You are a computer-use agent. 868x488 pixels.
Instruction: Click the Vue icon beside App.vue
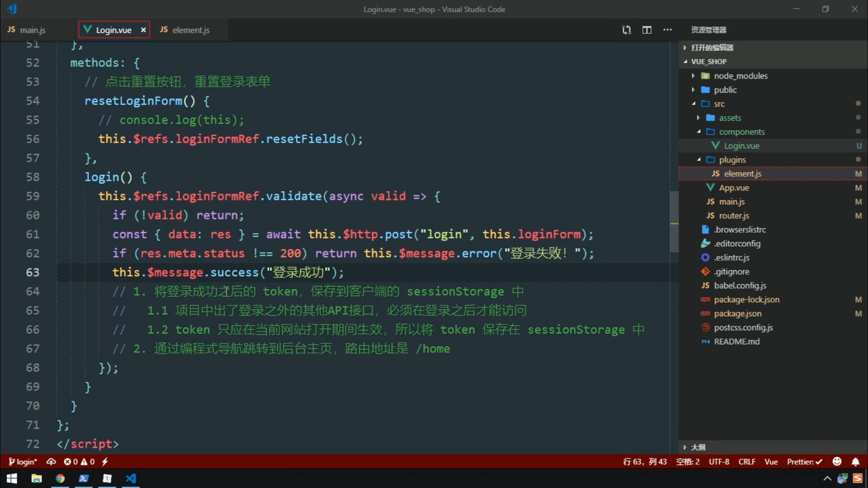pyautogui.click(x=710, y=188)
